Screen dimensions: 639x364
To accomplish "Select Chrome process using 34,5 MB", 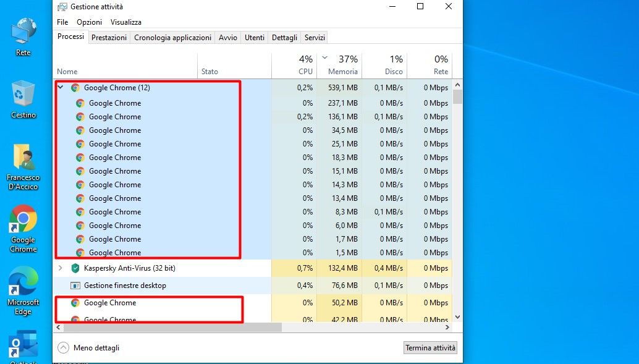I will point(253,130).
